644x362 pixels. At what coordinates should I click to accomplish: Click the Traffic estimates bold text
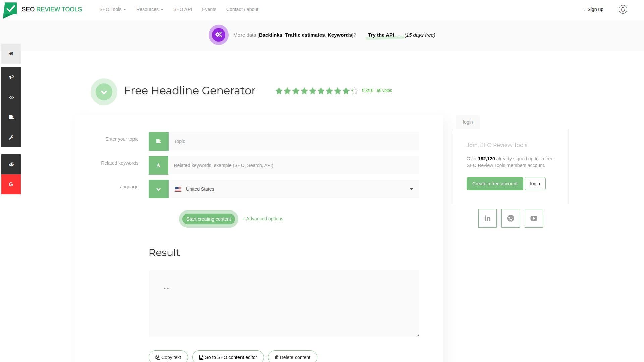(305, 35)
